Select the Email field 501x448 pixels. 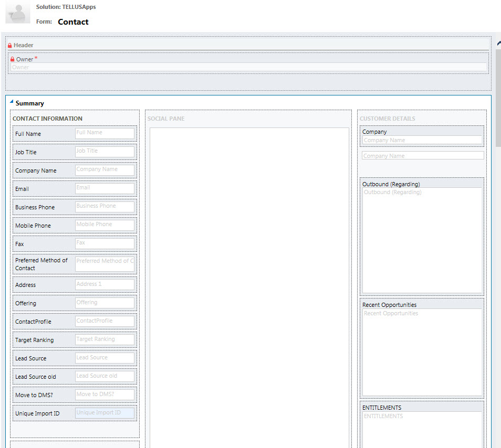(x=105, y=188)
